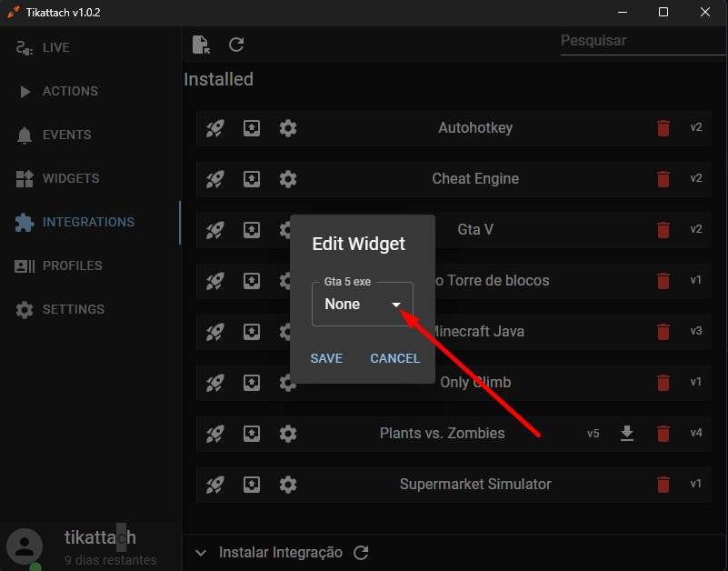Delete the Minecraft Java integration
728x571 pixels.
(x=663, y=332)
